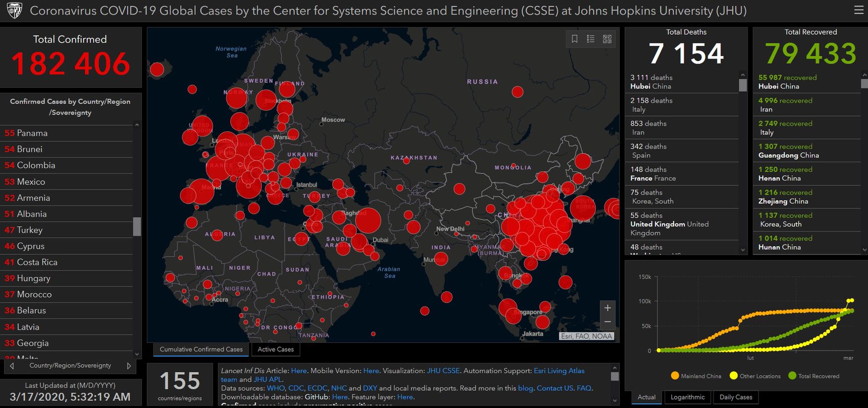Select Turkey in the country list

[x=67, y=230]
